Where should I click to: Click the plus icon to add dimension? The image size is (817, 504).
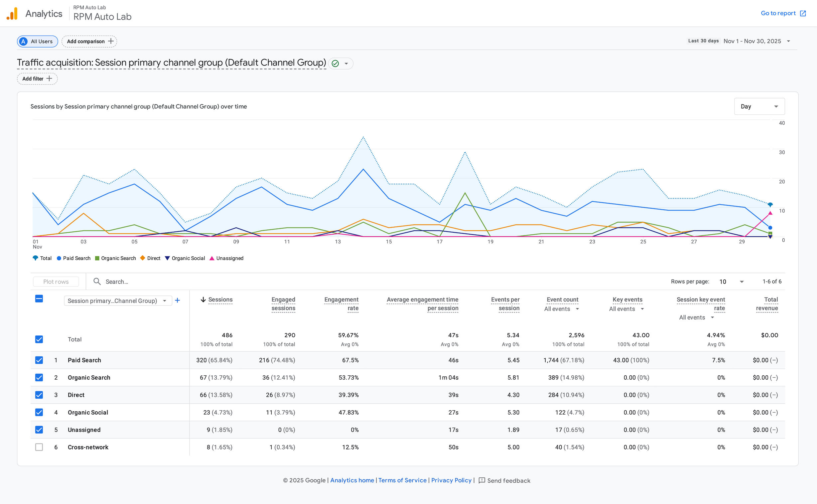pyautogui.click(x=177, y=300)
